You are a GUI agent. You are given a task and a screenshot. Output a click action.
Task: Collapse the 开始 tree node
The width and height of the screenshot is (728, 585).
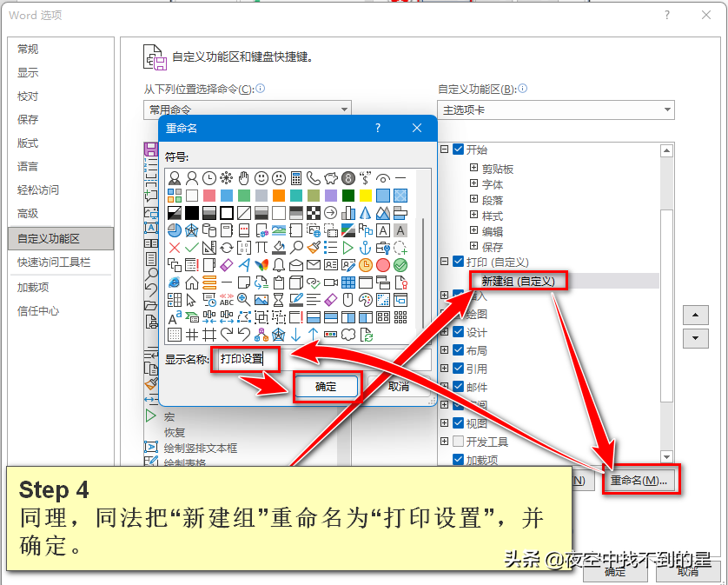[x=444, y=150]
